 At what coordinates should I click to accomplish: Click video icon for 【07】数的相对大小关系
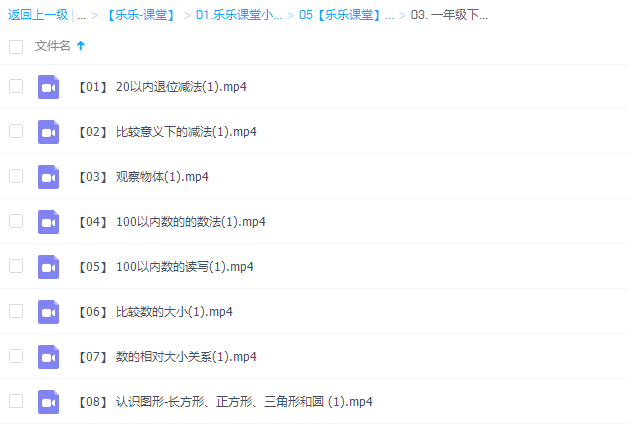pos(49,357)
